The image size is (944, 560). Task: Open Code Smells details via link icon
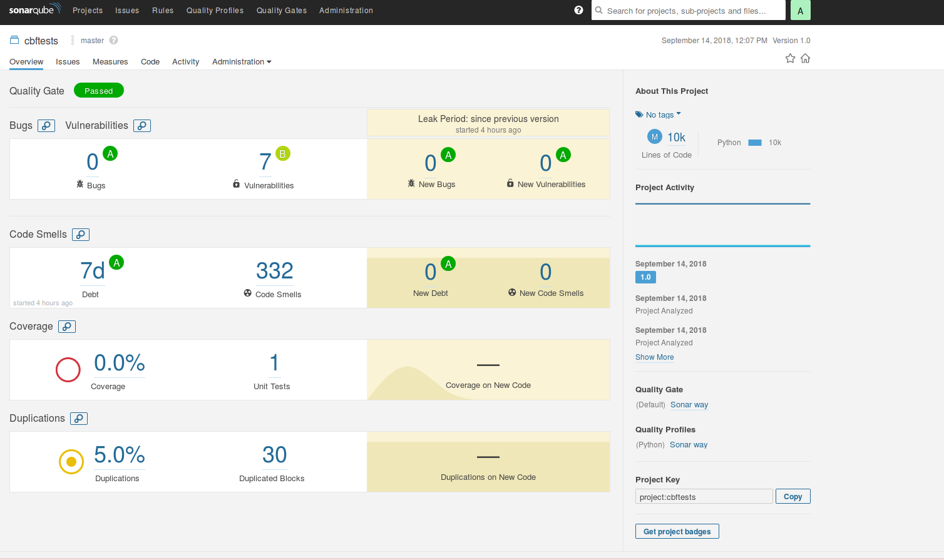[80, 234]
